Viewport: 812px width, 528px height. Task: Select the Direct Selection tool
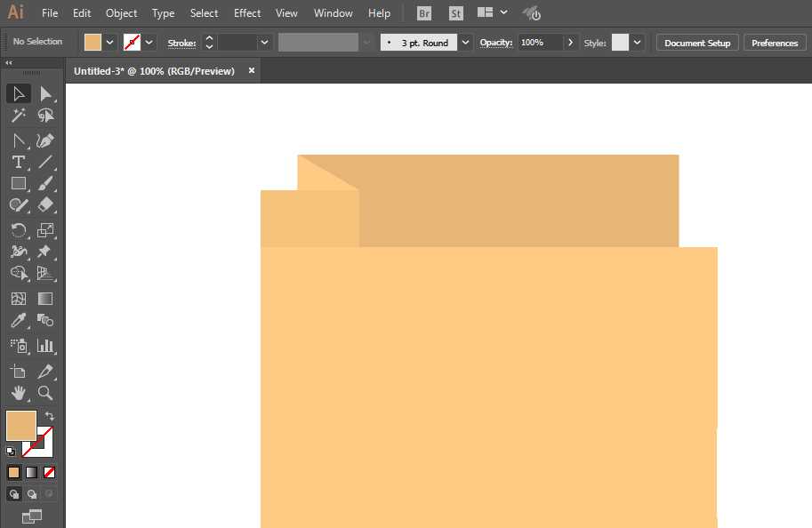point(45,94)
